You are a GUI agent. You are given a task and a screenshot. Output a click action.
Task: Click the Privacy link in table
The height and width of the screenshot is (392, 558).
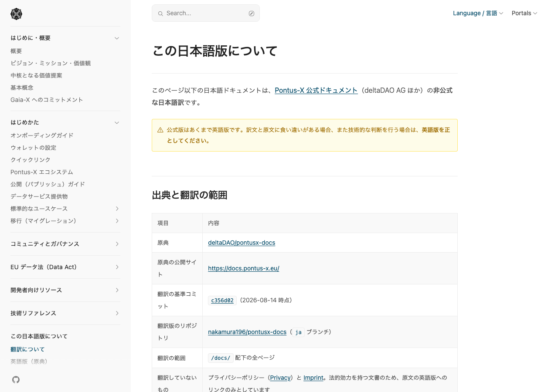pos(280,378)
